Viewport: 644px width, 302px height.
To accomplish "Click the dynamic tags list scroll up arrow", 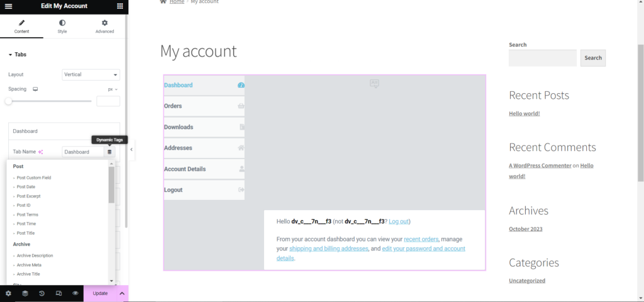I will [x=112, y=164].
